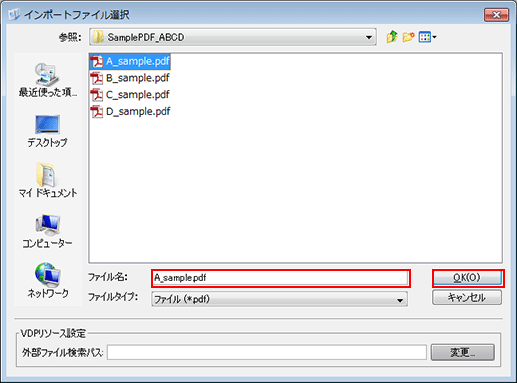Open ネットワーク in the sidebar
The image size is (517, 383).
tap(47, 280)
